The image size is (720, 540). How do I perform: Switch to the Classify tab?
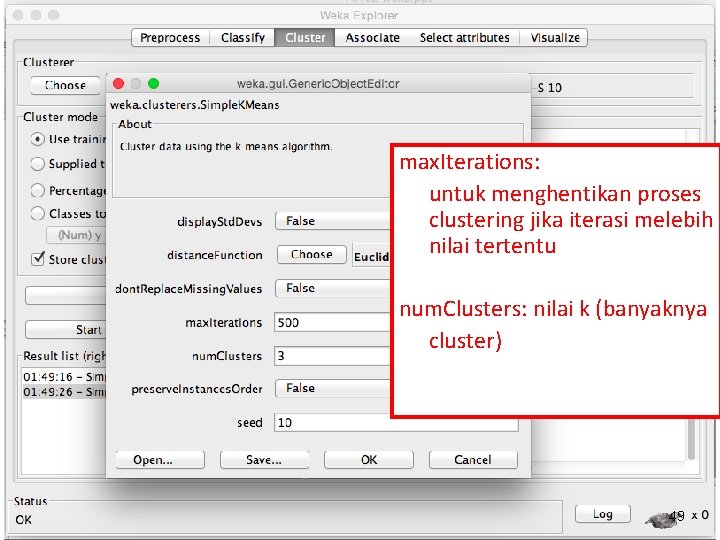(x=242, y=38)
